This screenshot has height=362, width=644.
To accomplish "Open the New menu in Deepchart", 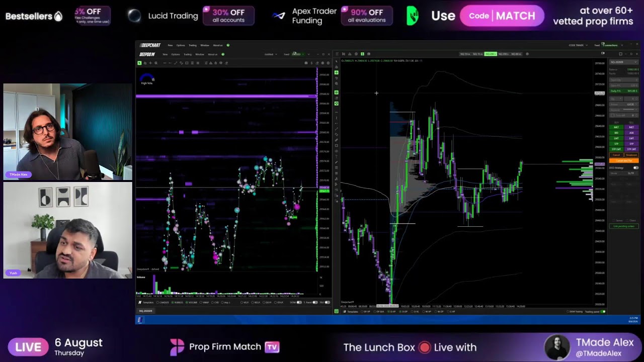I will click(170, 45).
